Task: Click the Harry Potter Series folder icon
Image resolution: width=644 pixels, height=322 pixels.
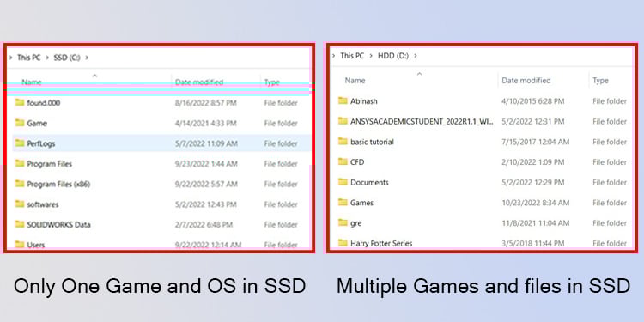Action: pos(343,243)
